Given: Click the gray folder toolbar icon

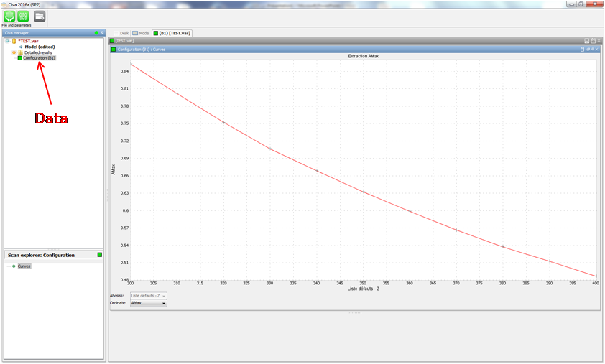Looking at the screenshot, I should pyautogui.click(x=40, y=16).
